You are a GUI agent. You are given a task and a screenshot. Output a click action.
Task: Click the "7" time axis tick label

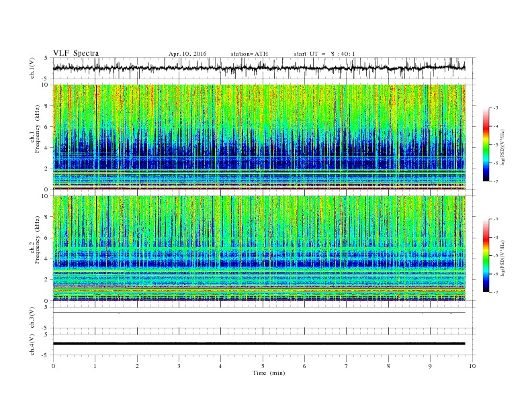click(347, 366)
